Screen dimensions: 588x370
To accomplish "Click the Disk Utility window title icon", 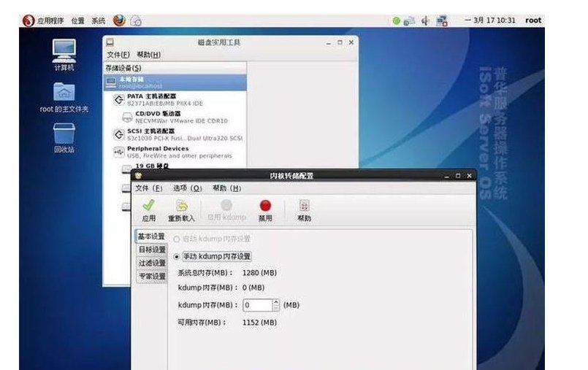I will coord(110,42).
